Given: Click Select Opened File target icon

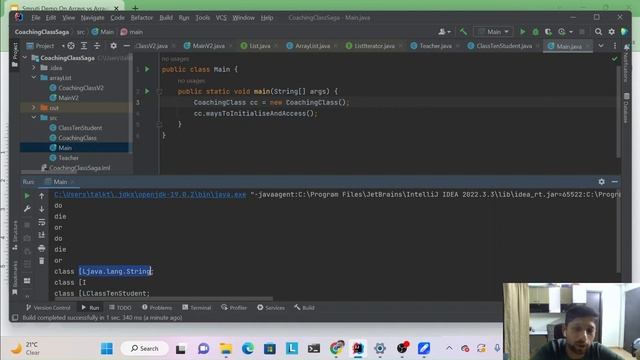Looking at the screenshot, I should (71, 46).
